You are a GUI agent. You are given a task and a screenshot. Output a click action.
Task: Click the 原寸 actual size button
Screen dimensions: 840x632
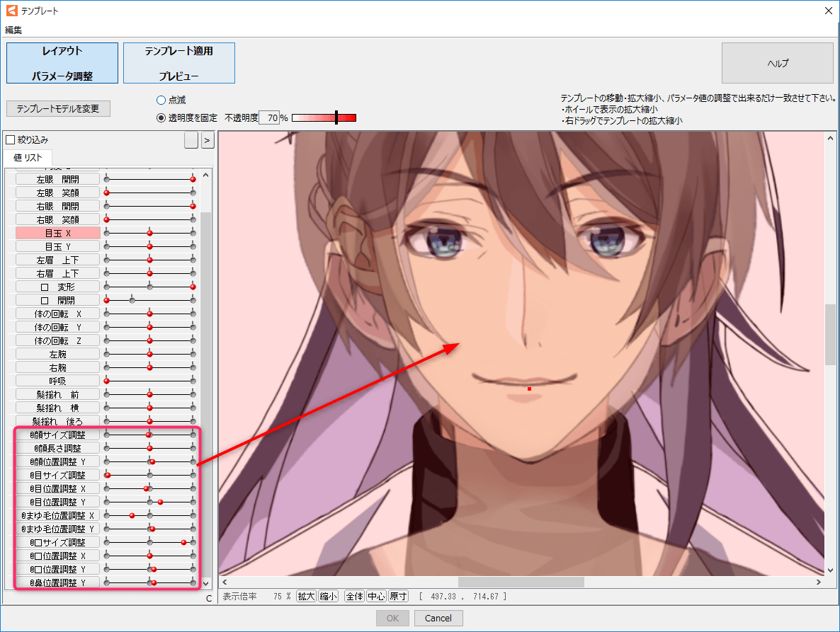pyautogui.click(x=398, y=597)
